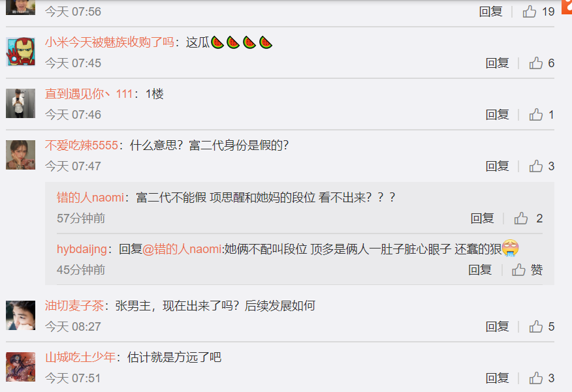
Task: Like the top comment posted at 07:56
Action: coord(539,12)
